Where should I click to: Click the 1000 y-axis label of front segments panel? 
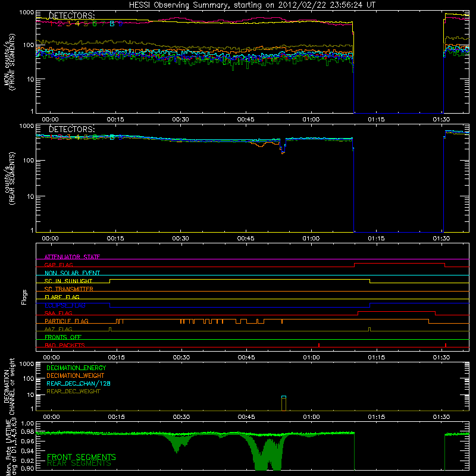(27, 12)
